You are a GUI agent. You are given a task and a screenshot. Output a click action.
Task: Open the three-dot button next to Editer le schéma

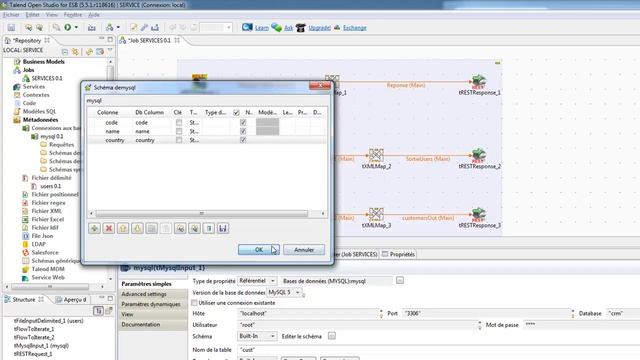tap(332, 336)
